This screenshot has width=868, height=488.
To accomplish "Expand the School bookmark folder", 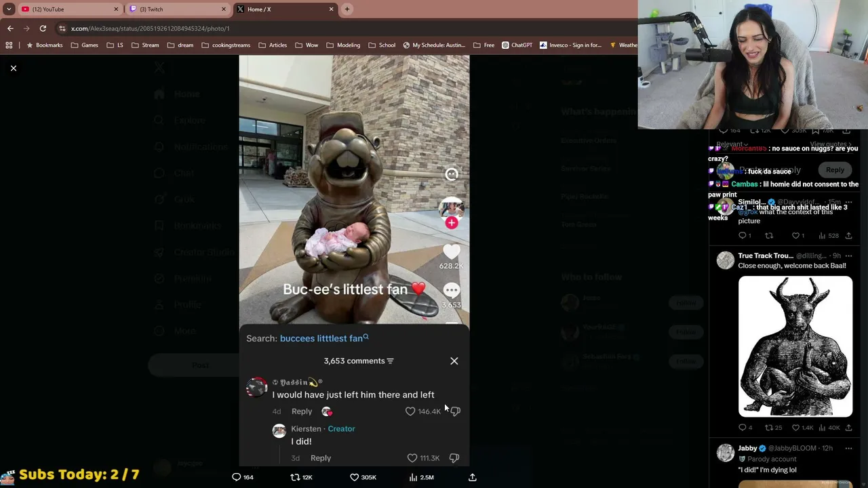I will coord(382,45).
